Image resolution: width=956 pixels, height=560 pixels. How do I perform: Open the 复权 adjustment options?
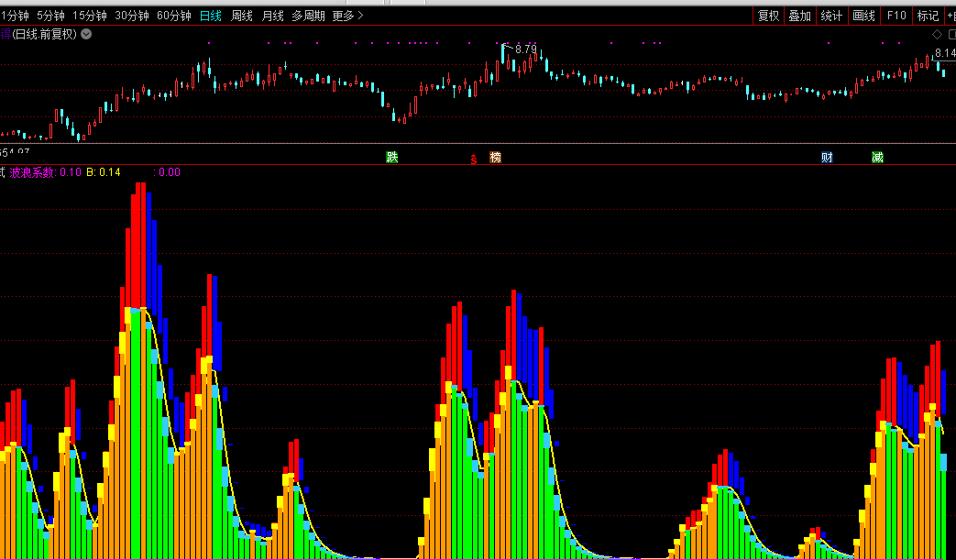coord(768,16)
